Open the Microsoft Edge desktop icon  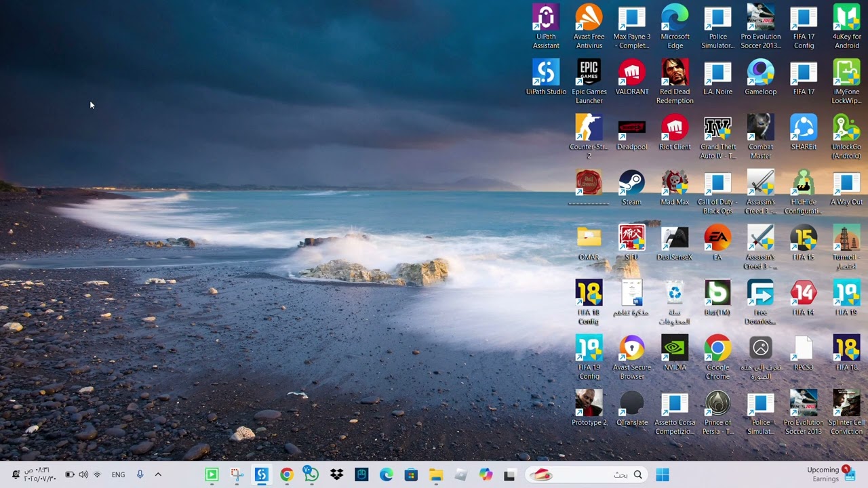[675, 27]
